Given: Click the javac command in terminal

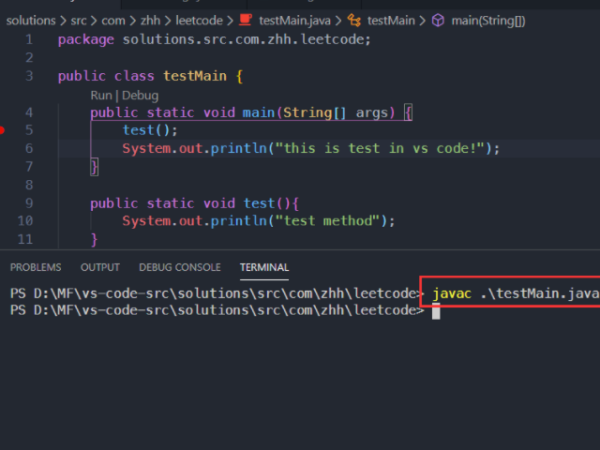Looking at the screenshot, I should (x=452, y=294).
